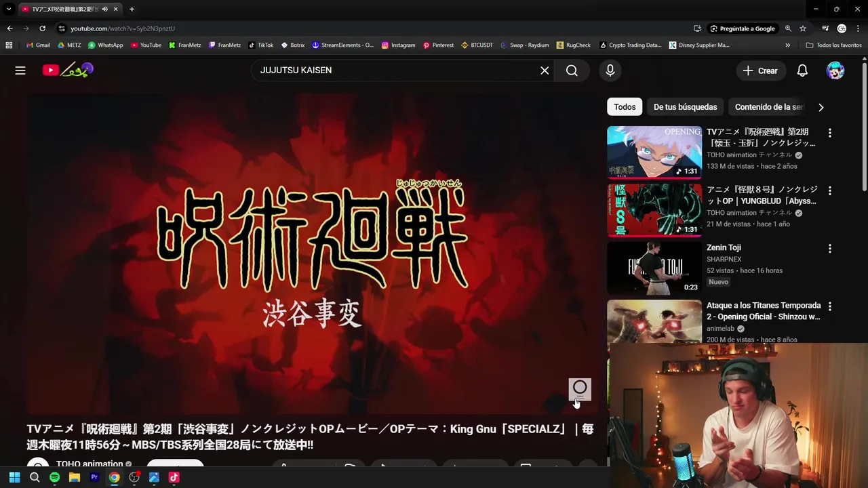868x488 pixels.
Task: Open Chrome three-dot menu
Action: point(857,28)
